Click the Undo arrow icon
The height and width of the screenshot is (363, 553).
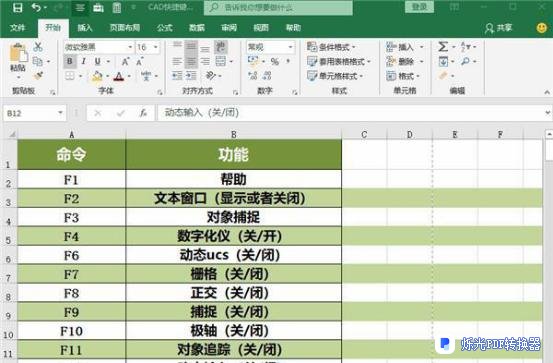click(36, 7)
